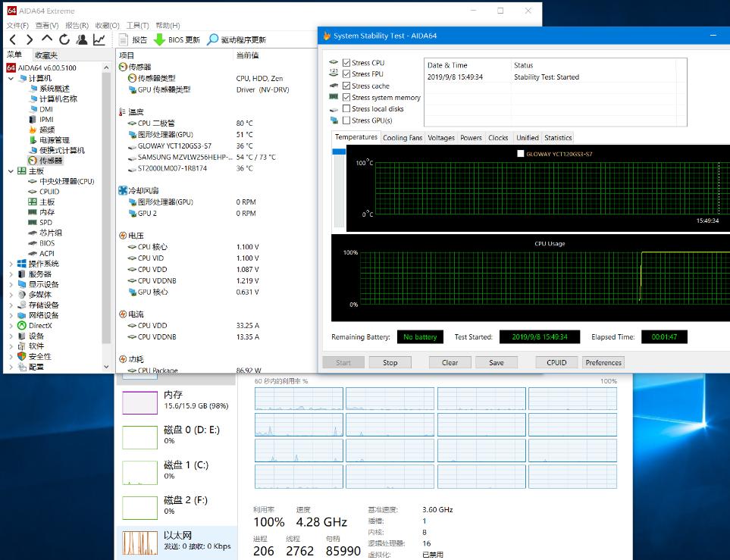Expand the 存储设备 tree node
Viewport: 730px width, 560px height.
pos(11,305)
